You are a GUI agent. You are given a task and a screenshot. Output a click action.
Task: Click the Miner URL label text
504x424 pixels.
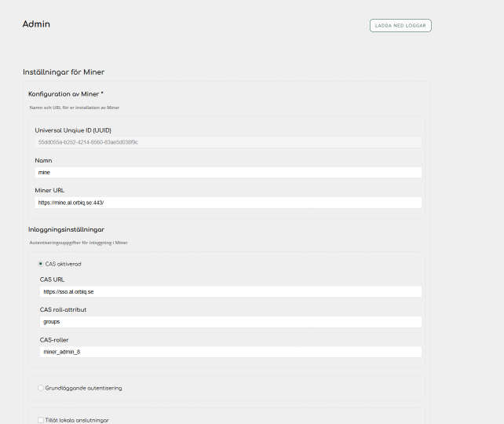coord(50,190)
